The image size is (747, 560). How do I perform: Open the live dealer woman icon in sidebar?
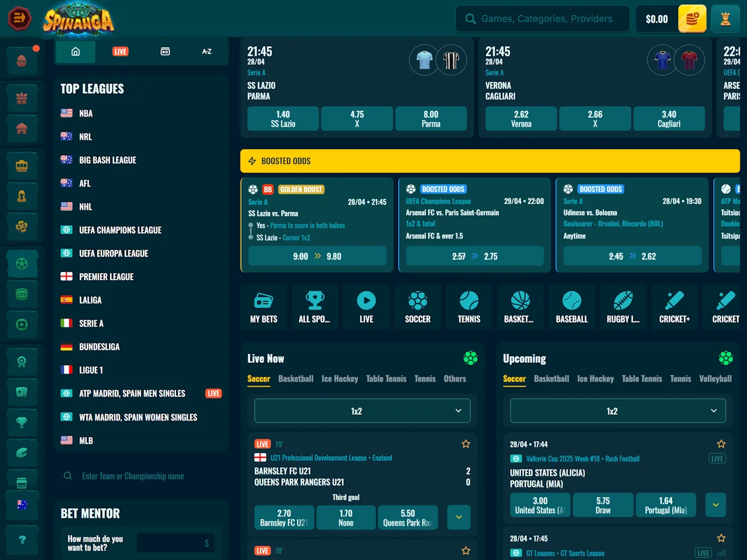tap(22, 196)
